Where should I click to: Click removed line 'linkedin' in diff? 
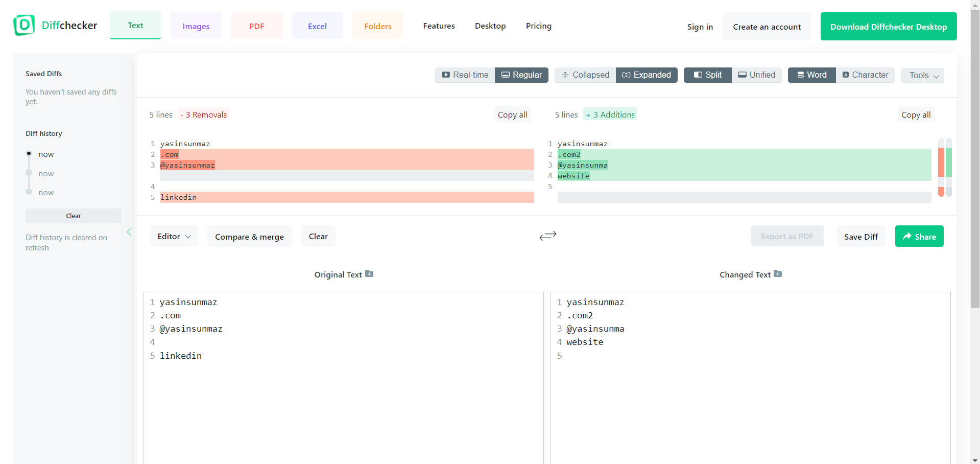347,197
